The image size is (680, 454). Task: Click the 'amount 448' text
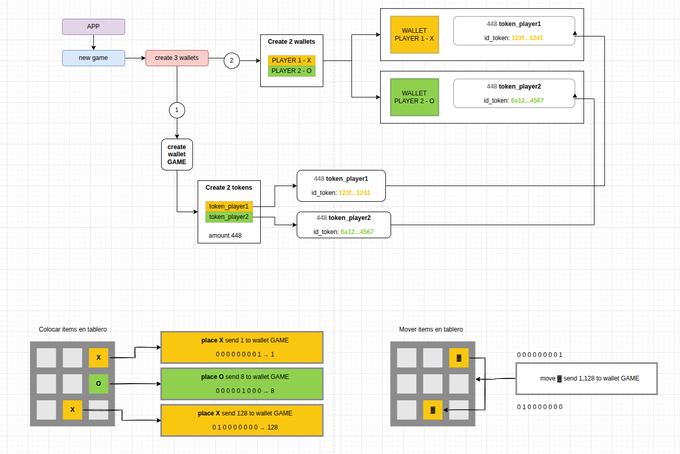coord(225,235)
